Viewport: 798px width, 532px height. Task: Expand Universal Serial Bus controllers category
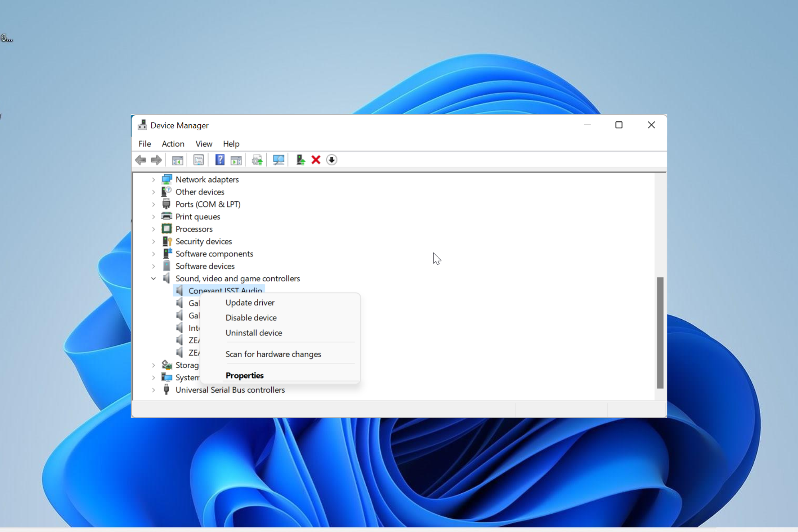coord(154,389)
